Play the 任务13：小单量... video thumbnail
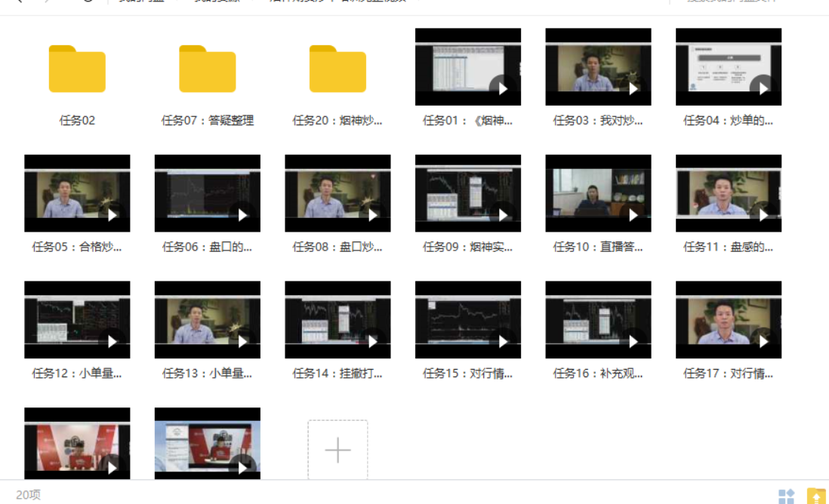Screen dimensions: 829x504 point(207,320)
